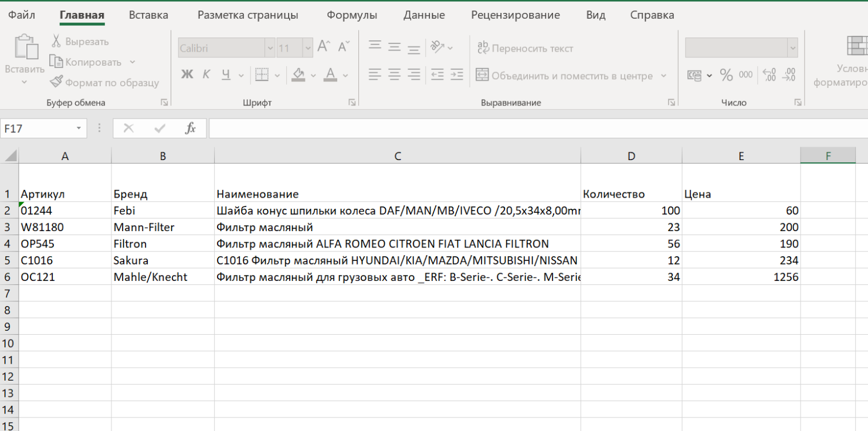Image resolution: width=868 pixels, height=431 pixels.
Task: Apply the fill color bucket
Action: 299,74
